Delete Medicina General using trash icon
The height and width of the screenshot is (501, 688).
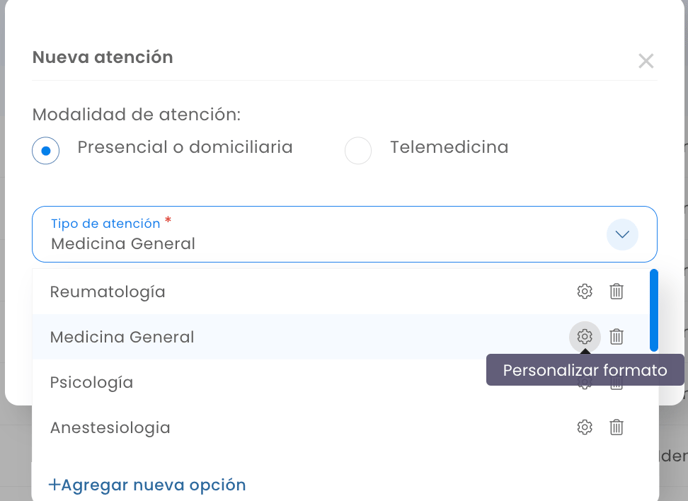(x=616, y=337)
